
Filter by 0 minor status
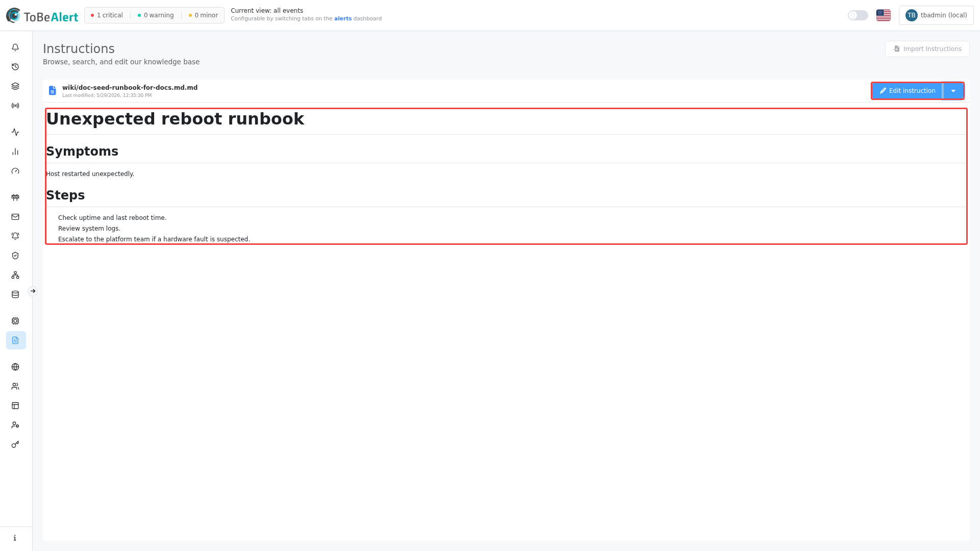pos(203,15)
